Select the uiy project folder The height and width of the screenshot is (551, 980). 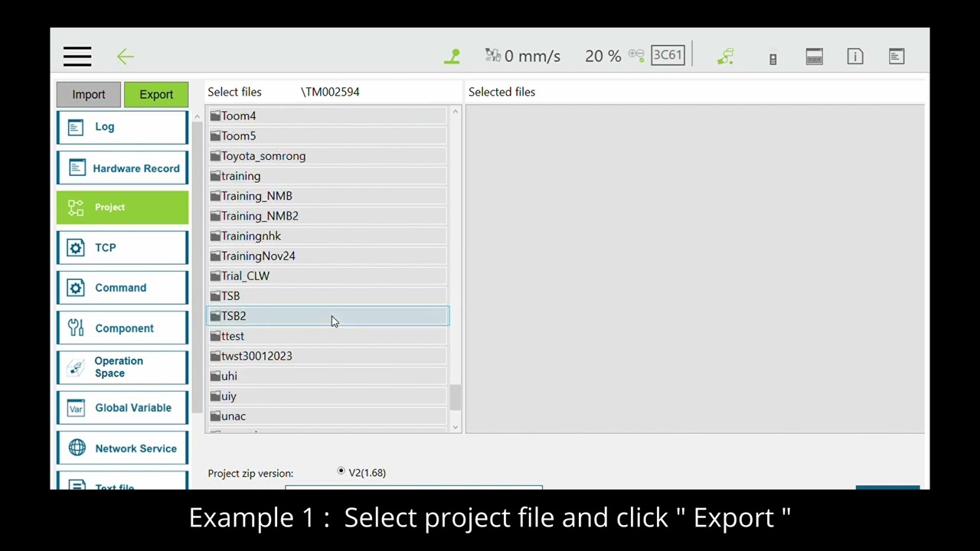click(328, 396)
